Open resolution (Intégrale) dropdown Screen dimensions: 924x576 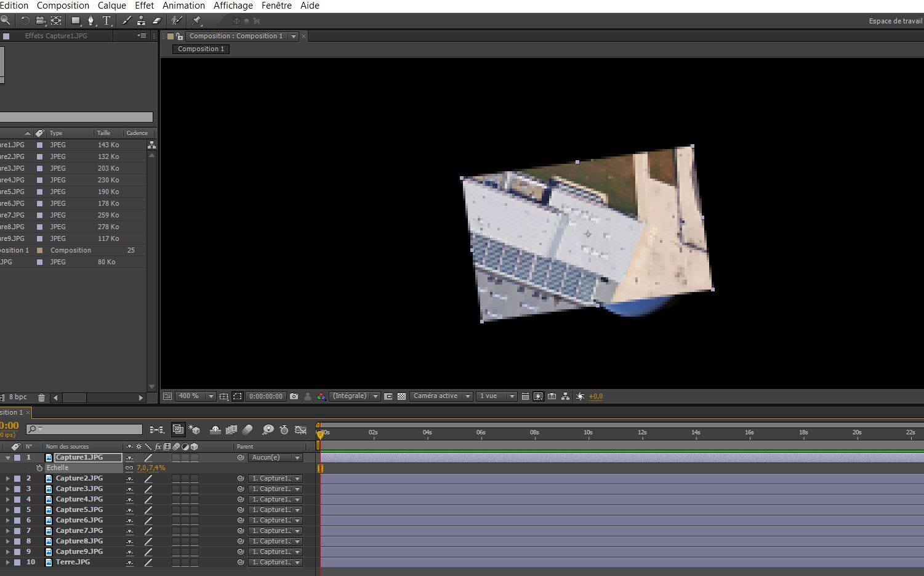pos(355,396)
